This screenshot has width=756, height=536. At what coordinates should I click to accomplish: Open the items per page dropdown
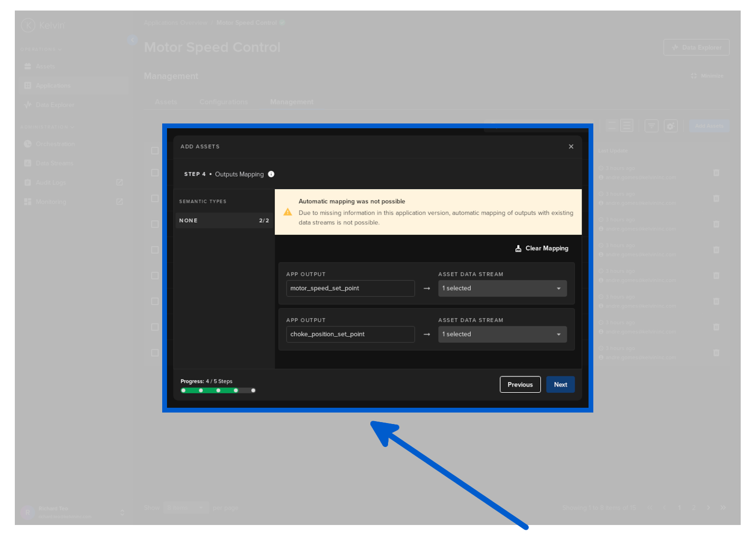pyautogui.click(x=186, y=508)
